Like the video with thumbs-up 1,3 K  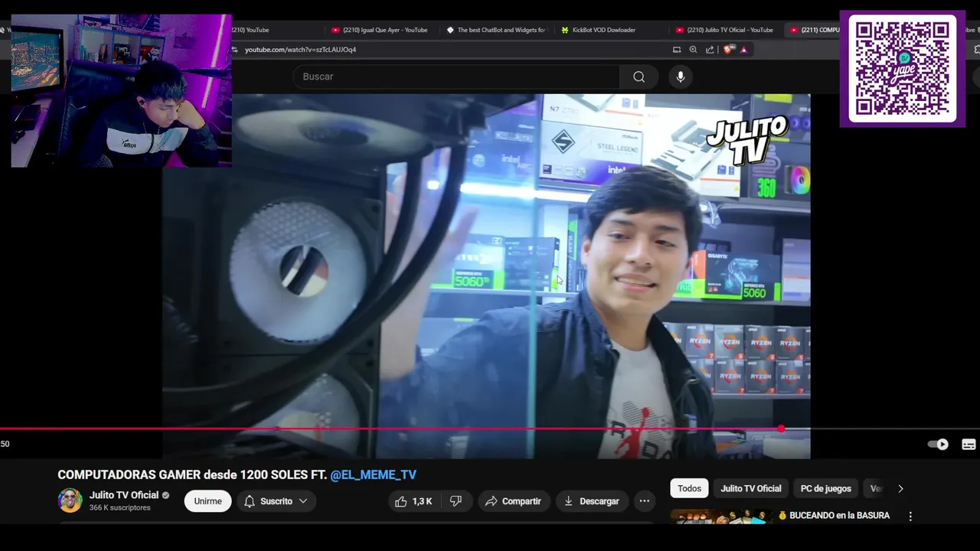[413, 501]
